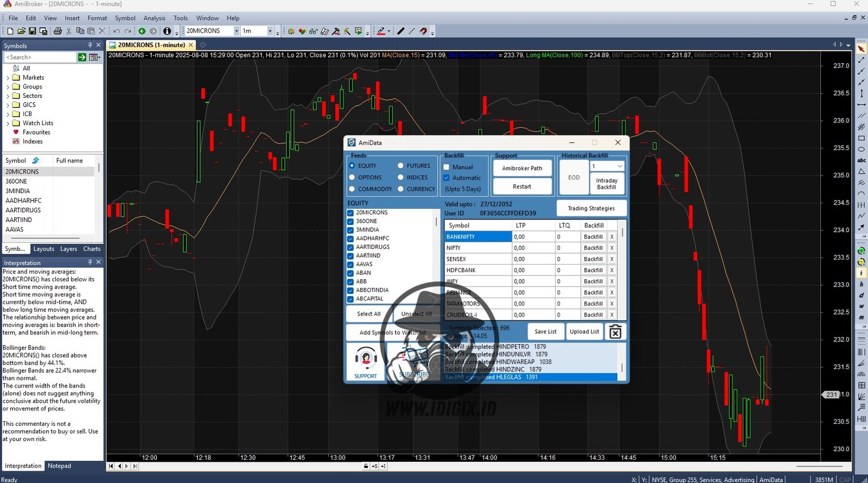Click the Select All button
Image resolution: width=868 pixels, height=483 pixels.
click(x=368, y=314)
